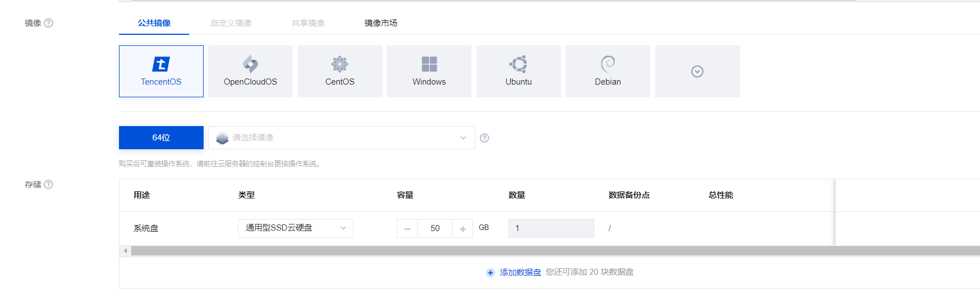Click the 系统盘 row label

[x=146, y=228]
